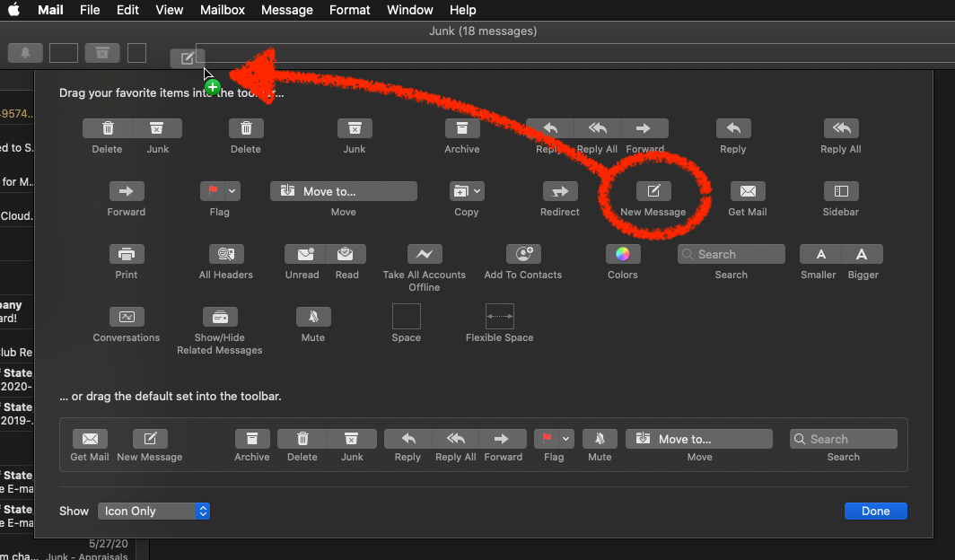The image size is (955, 560).
Task: Click the standalone Reply All icon
Action: coord(841,128)
